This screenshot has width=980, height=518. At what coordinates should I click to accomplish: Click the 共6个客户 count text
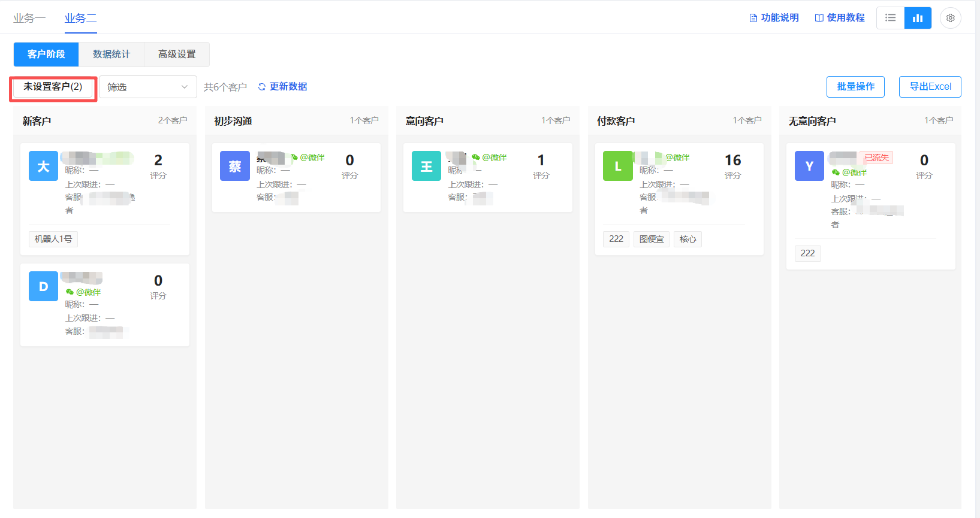(225, 87)
